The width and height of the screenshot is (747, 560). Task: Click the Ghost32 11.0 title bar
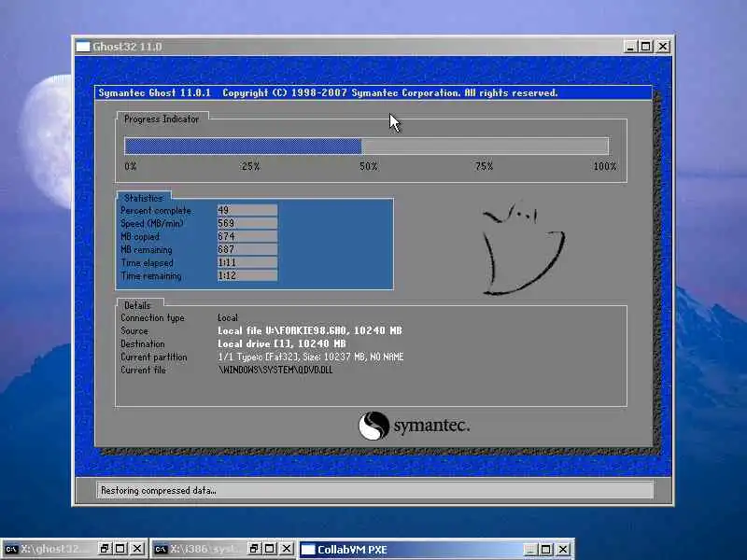[373, 46]
